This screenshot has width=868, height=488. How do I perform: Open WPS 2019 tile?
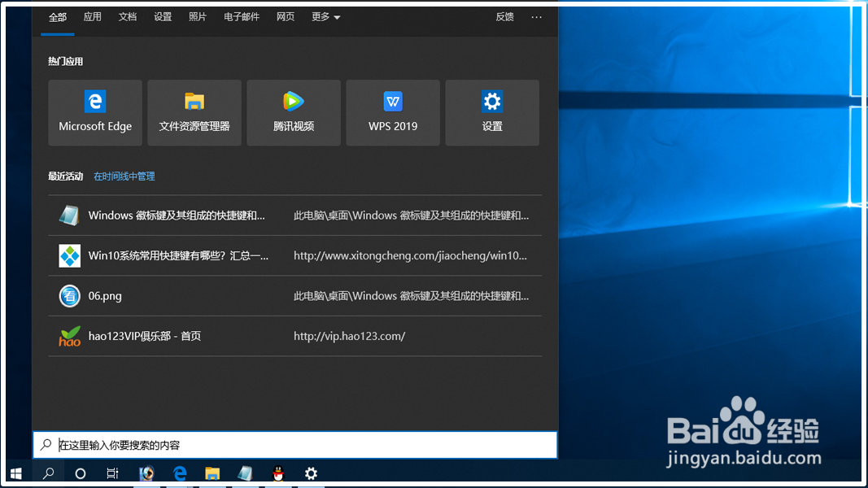(393, 113)
